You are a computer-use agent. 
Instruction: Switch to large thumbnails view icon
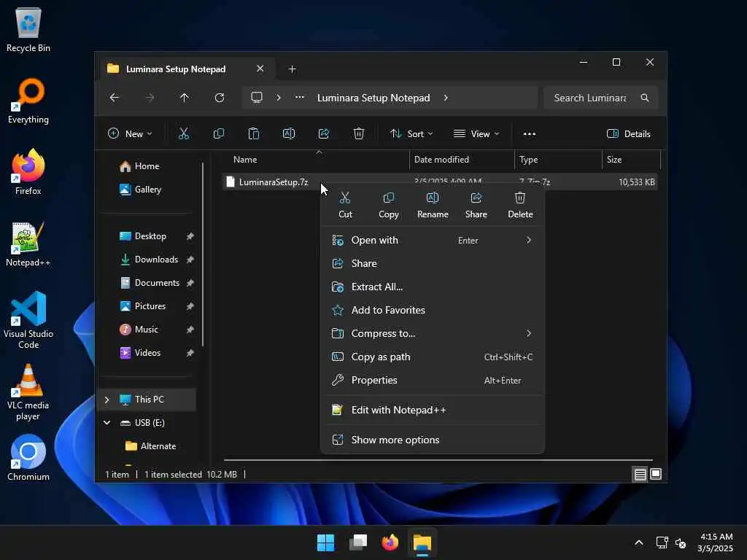coord(656,474)
